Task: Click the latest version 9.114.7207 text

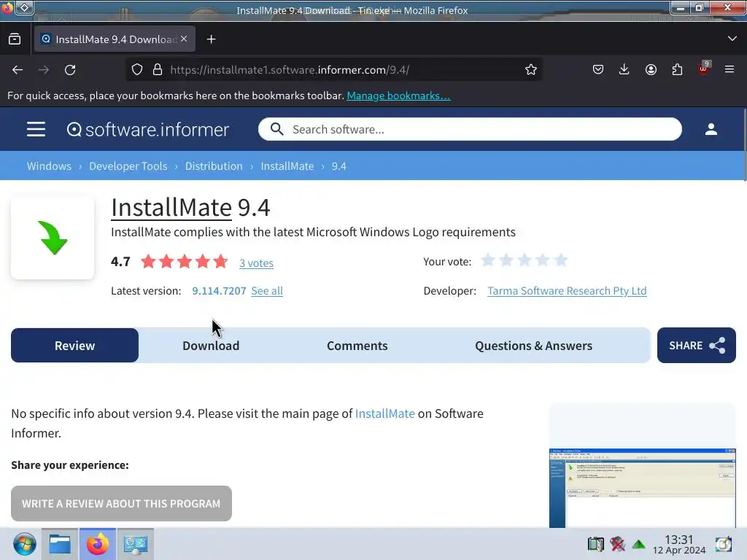Action: pyautogui.click(x=219, y=290)
